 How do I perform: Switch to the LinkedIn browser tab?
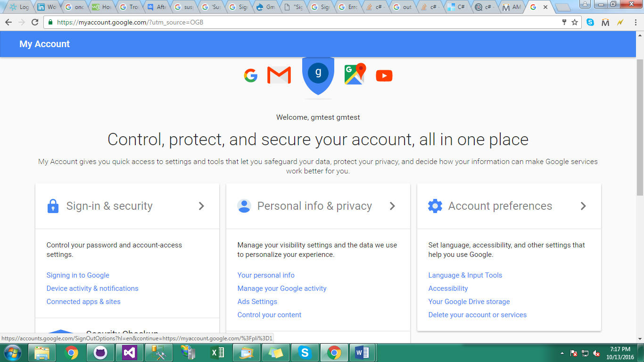pos(47,7)
